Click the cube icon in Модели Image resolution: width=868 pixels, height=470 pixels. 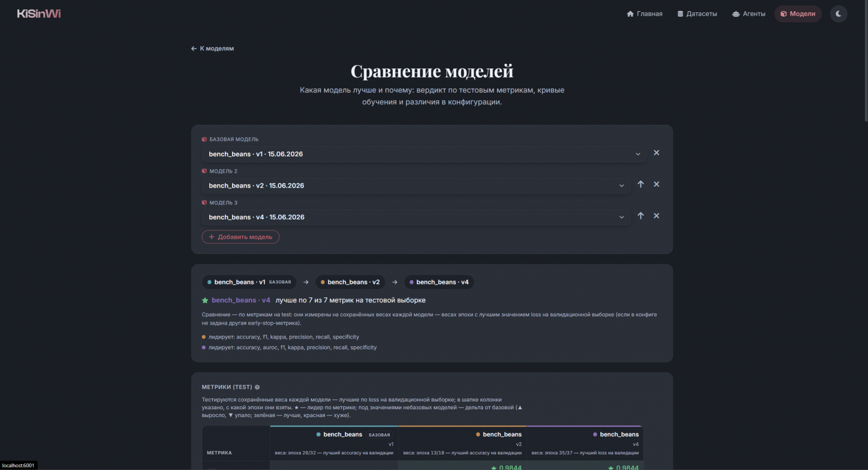(783, 14)
